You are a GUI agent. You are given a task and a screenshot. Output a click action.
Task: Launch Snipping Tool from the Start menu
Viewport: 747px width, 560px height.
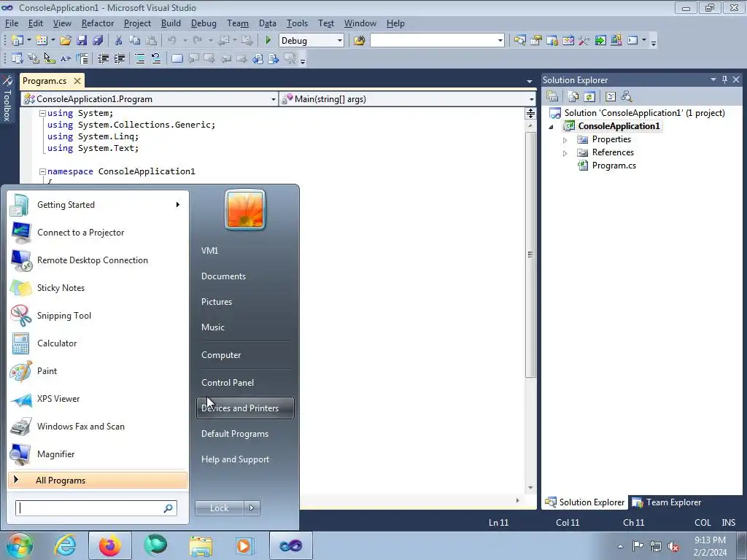(98, 316)
